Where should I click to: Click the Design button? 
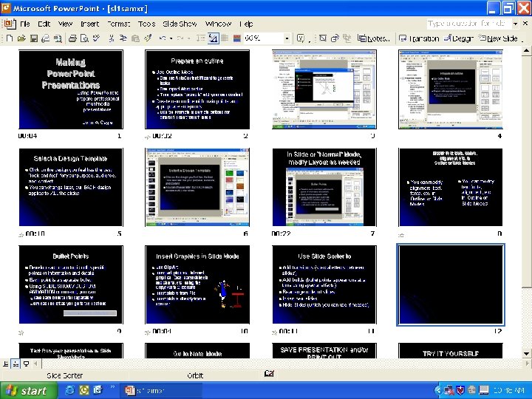point(458,38)
